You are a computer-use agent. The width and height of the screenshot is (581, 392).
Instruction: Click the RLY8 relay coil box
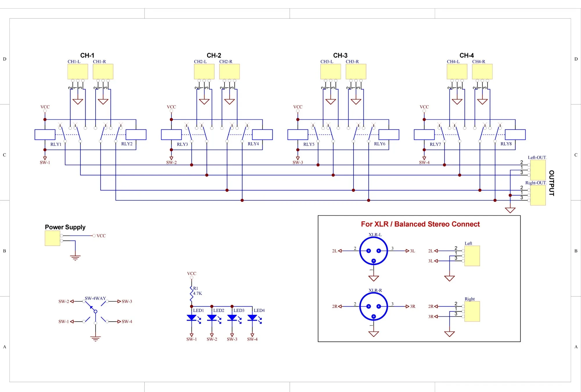[x=515, y=135]
